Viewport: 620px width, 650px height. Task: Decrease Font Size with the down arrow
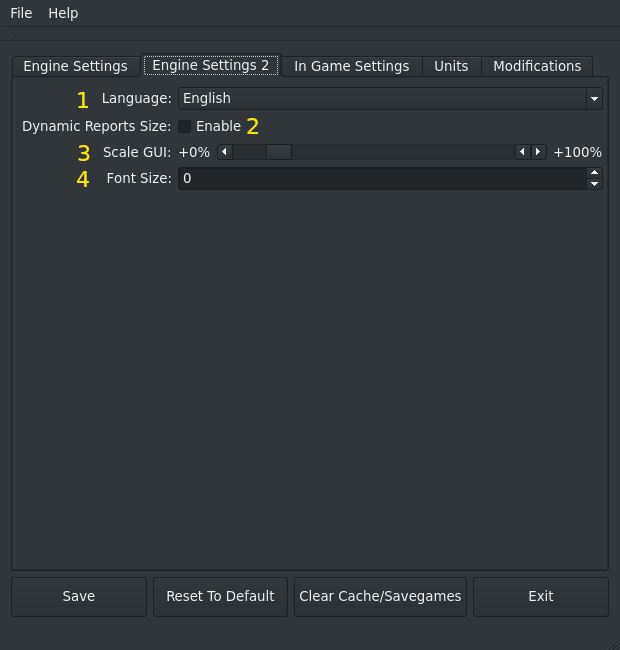click(595, 184)
